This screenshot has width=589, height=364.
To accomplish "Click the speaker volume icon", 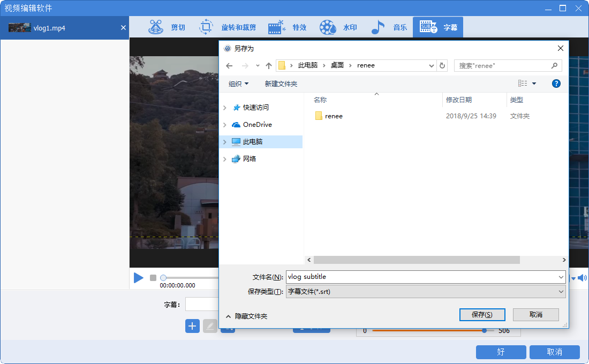I will click(582, 278).
